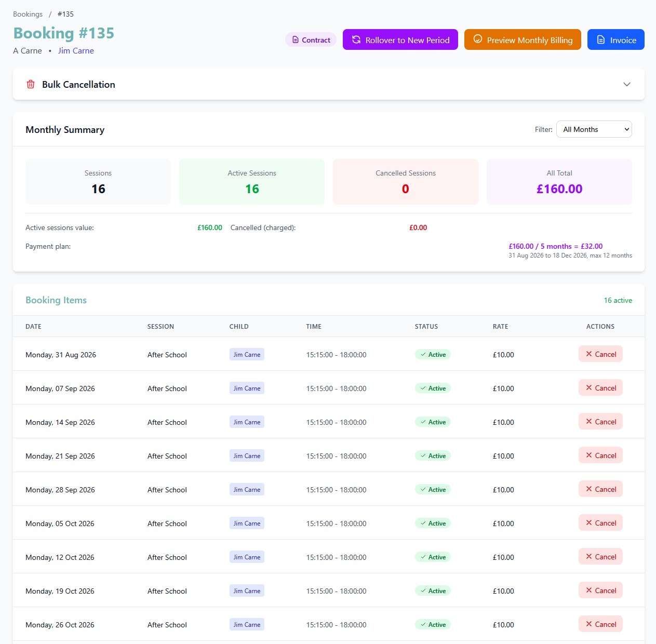Click the document icon in the Contract button
The width and height of the screenshot is (656, 644).
pyautogui.click(x=296, y=40)
